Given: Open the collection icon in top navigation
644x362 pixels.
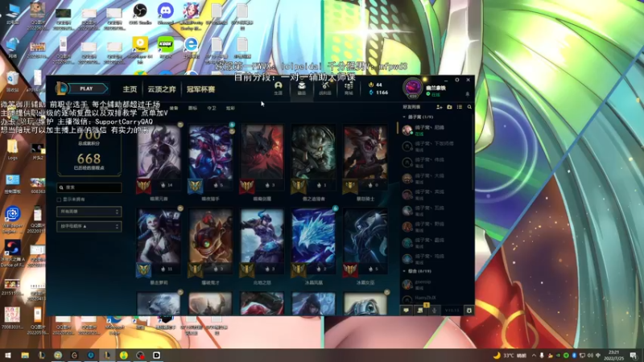Looking at the screenshot, I should (x=301, y=88).
